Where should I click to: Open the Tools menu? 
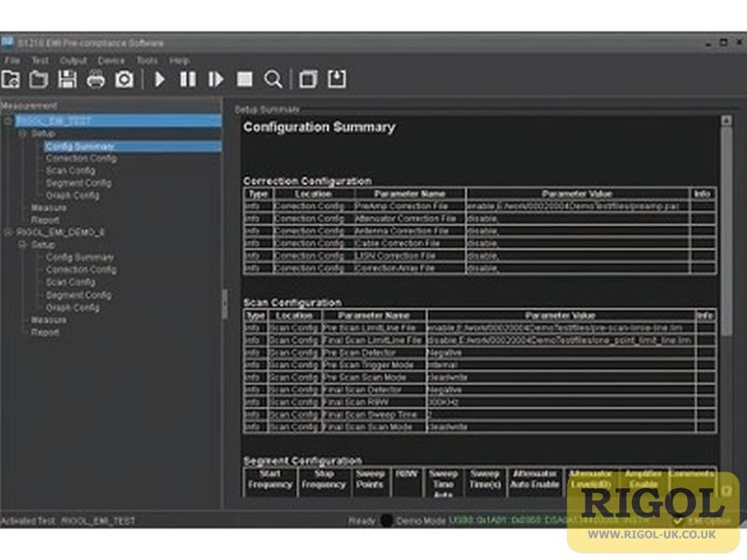[x=147, y=61]
